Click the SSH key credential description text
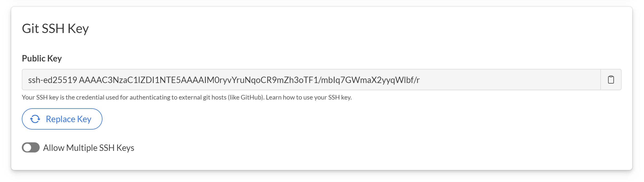The width and height of the screenshot is (644, 182). click(x=143, y=97)
